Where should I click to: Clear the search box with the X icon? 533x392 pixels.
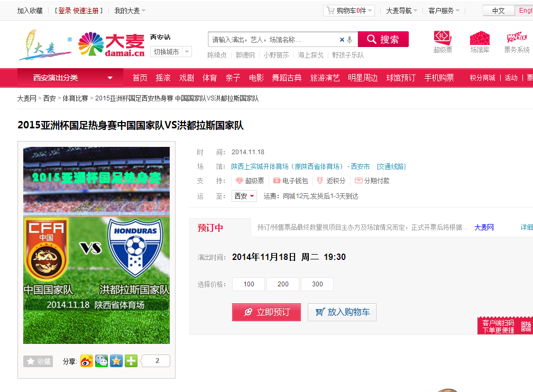[342, 40]
